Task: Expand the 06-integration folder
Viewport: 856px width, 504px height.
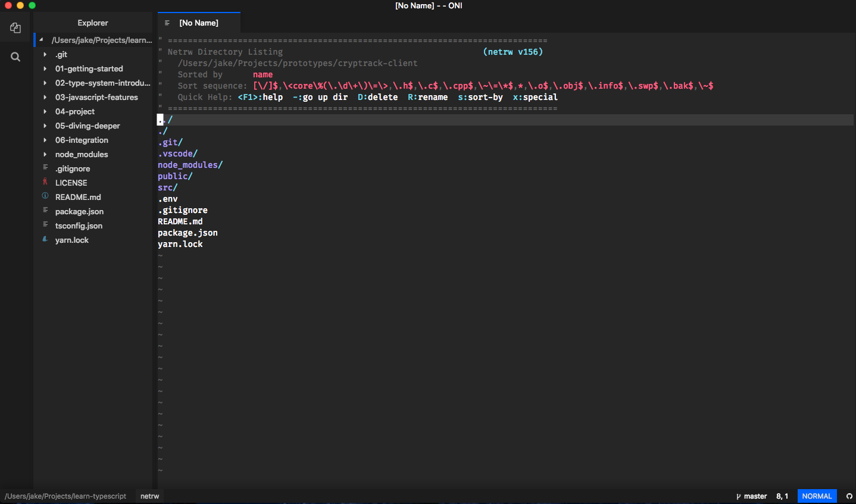Action: [45, 140]
